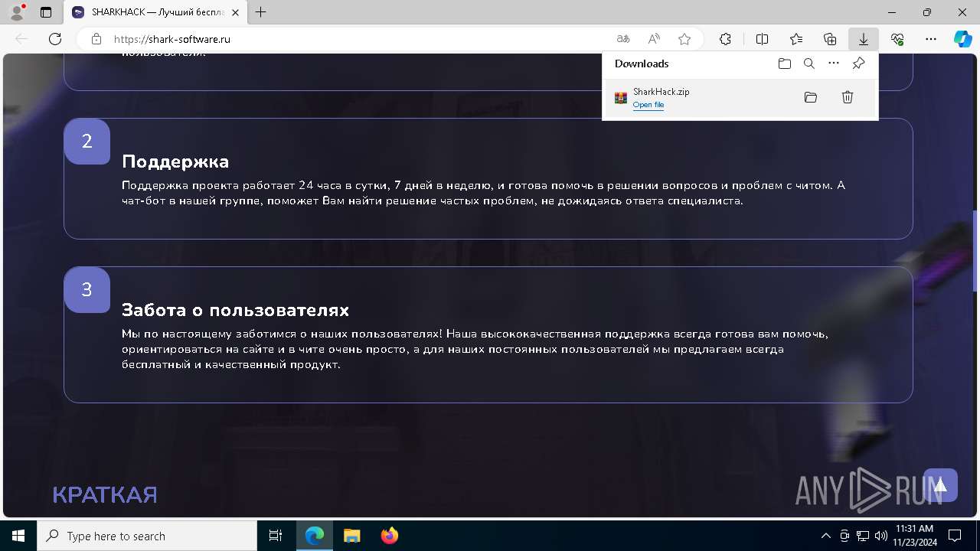980x551 pixels.
Task: Toggle split screen view icon
Action: pyautogui.click(x=763, y=39)
